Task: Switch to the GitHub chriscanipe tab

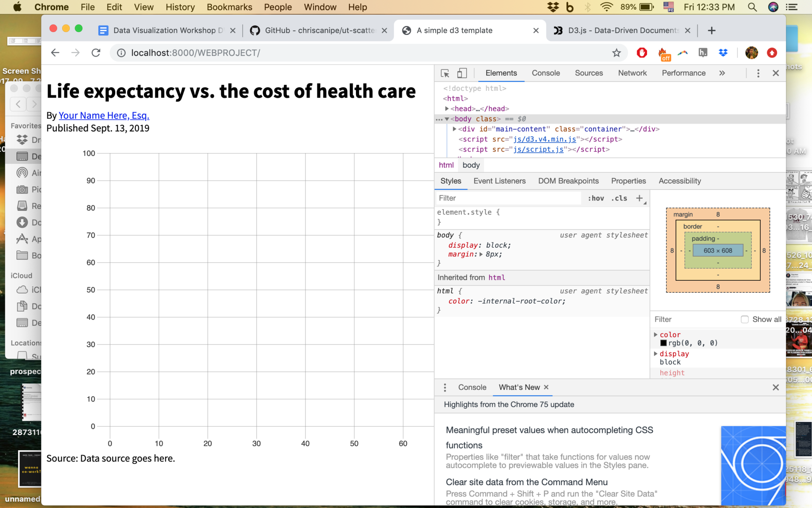Action: (x=319, y=31)
